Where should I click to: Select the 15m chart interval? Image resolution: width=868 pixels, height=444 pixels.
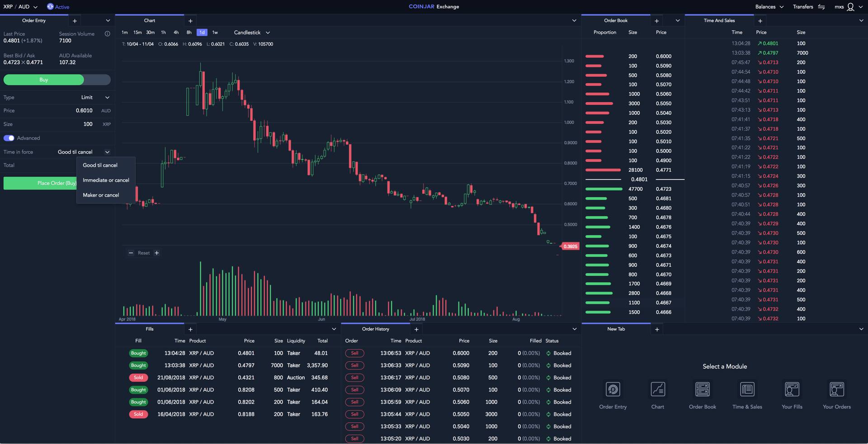137,33
